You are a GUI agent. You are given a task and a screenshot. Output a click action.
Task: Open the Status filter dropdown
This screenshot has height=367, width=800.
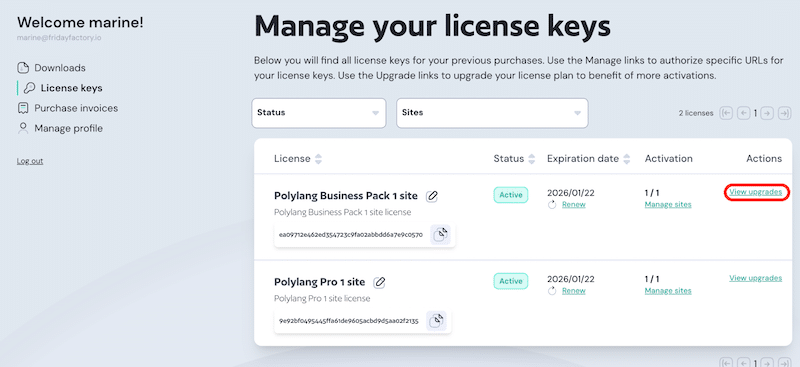point(319,113)
